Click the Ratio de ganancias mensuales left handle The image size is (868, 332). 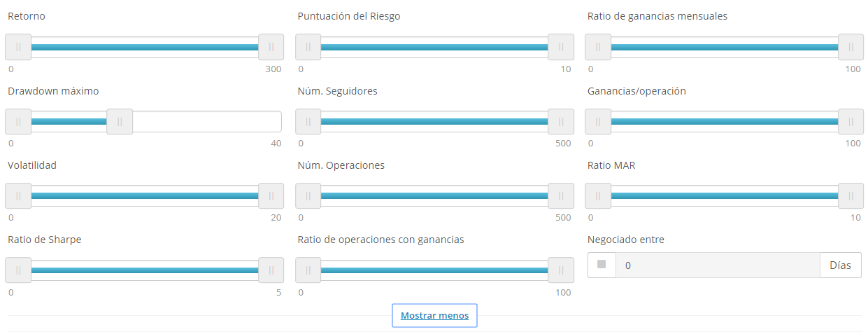tap(598, 47)
